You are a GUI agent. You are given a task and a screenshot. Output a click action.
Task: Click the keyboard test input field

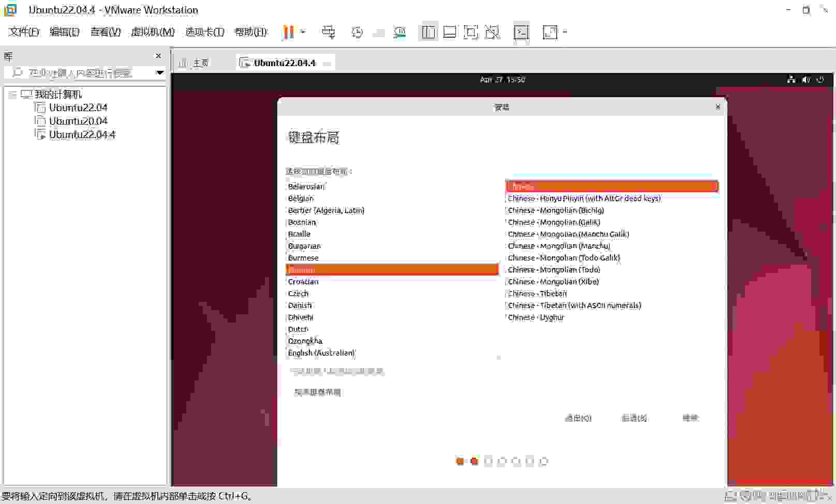click(502, 371)
